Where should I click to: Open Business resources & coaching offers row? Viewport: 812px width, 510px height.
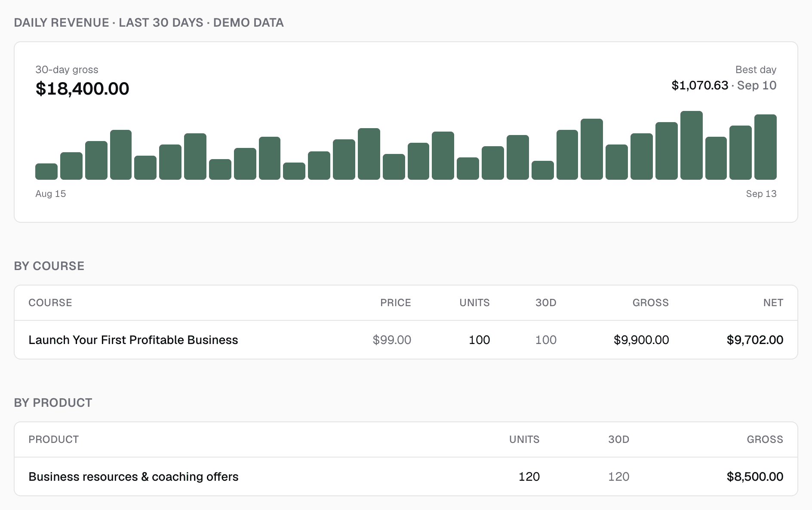pyautogui.click(x=406, y=476)
